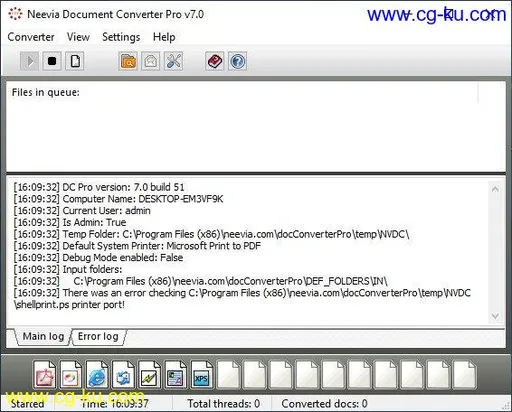Image resolution: width=512 pixels, height=412 pixels.
Task: Open the Help menu
Action: pyautogui.click(x=164, y=37)
